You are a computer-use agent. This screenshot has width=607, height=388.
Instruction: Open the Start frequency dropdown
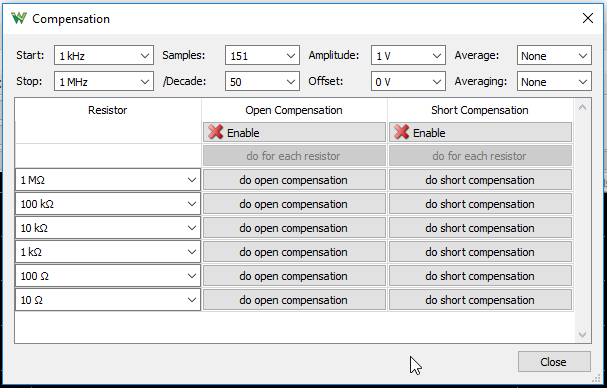pos(104,55)
